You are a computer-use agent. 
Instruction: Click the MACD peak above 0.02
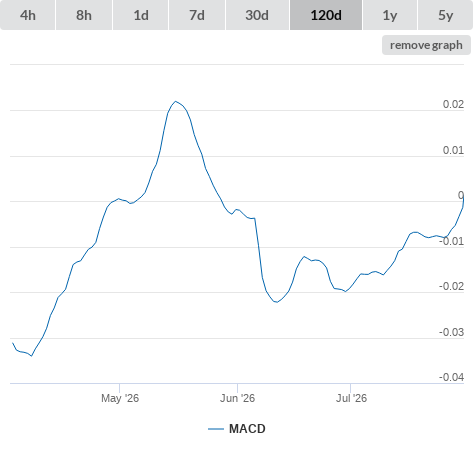tap(176, 101)
